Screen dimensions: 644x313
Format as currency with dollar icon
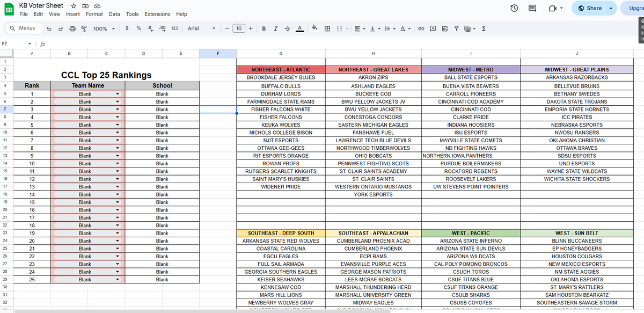[x=127, y=28]
